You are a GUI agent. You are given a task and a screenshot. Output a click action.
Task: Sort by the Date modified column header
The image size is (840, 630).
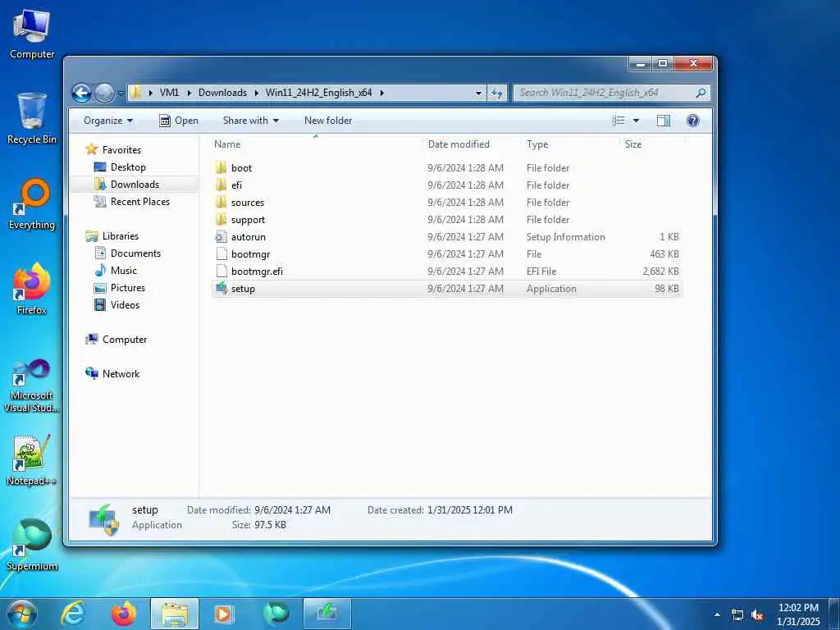(472, 144)
